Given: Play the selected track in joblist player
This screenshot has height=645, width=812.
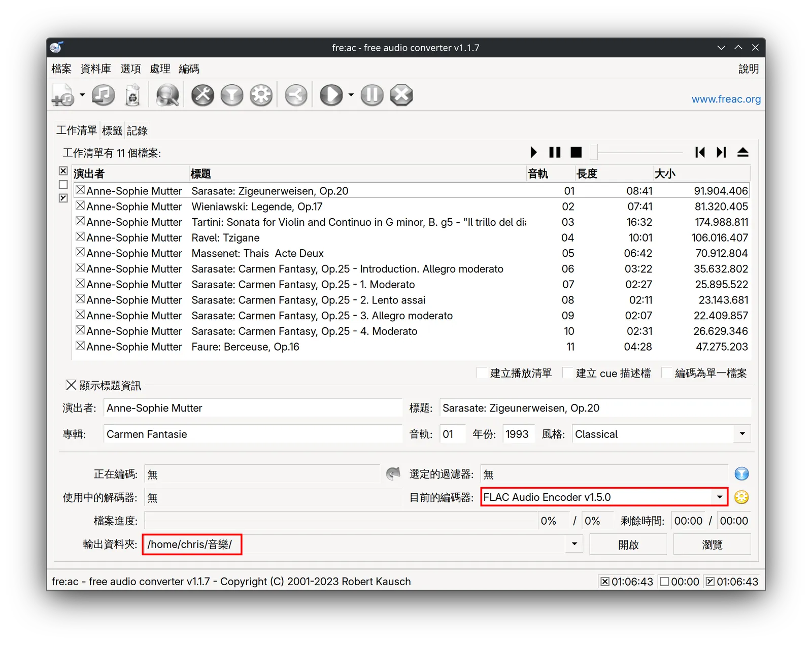Looking at the screenshot, I should pos(533,152).
